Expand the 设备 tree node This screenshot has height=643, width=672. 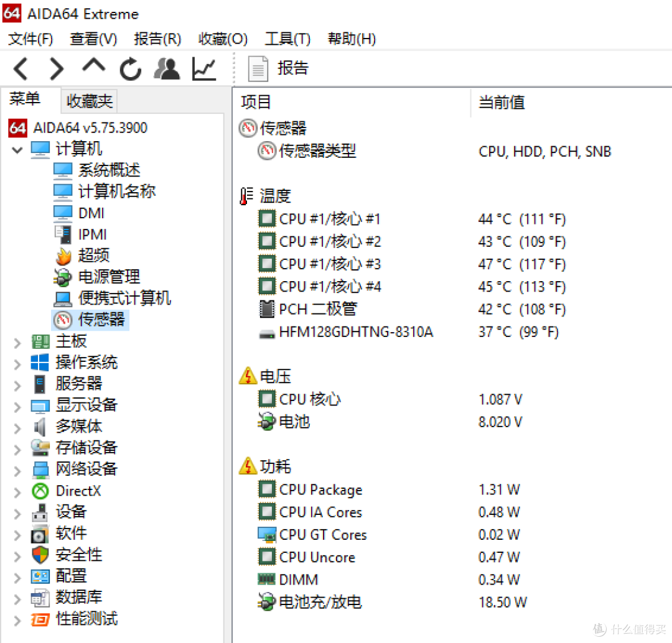[x=17, y=513]
